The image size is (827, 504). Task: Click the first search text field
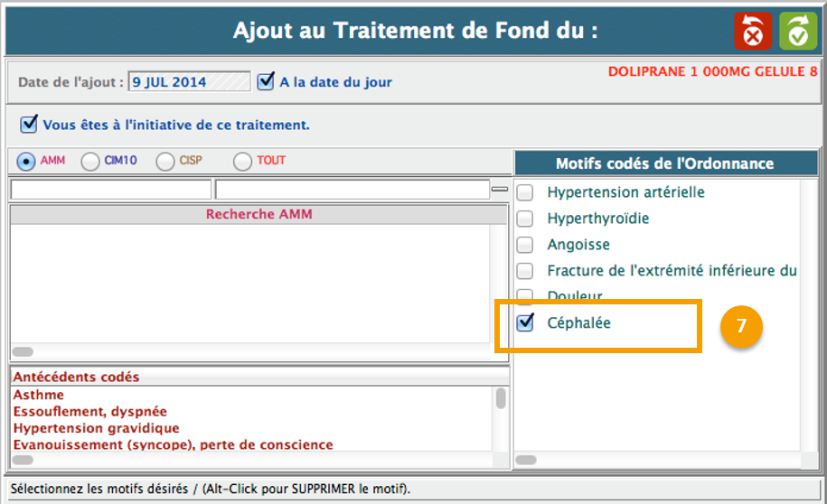(x=110, y=190)
